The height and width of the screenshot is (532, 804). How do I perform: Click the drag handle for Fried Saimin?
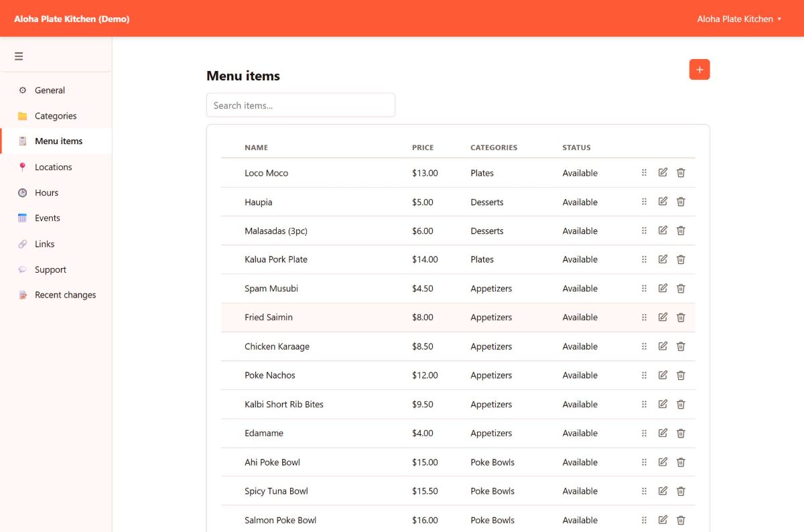(x=645, y=318)
